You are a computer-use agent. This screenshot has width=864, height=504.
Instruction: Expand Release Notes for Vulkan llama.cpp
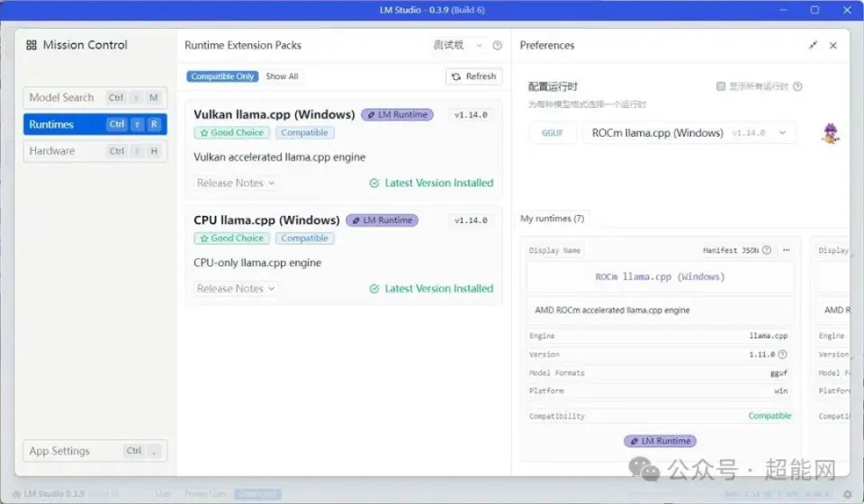click(235, 183)
